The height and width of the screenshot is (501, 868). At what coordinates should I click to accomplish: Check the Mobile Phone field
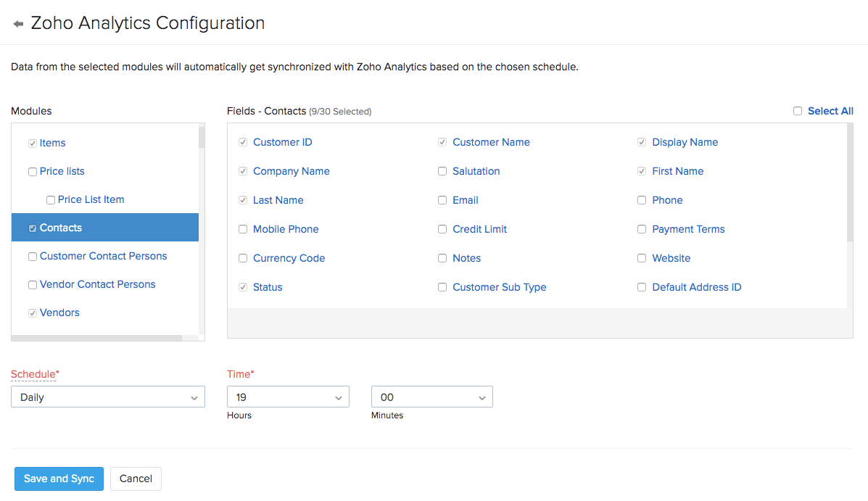[x=243, y=229]
